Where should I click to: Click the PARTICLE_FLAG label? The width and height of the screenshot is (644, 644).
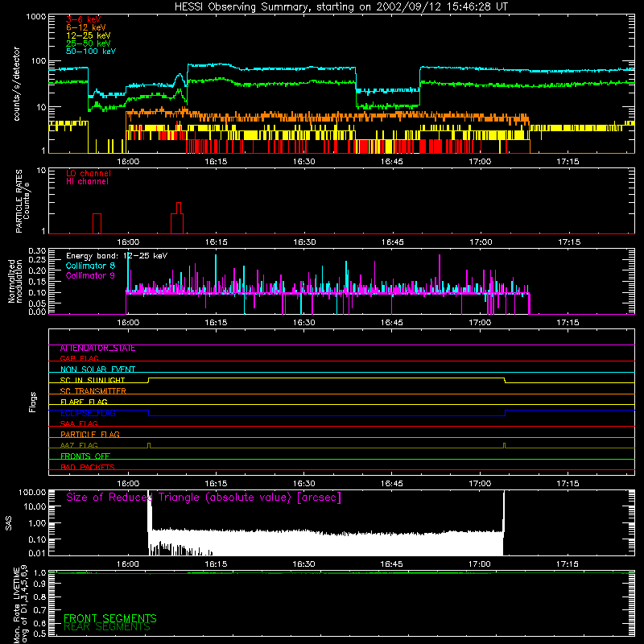click(90, 435)
